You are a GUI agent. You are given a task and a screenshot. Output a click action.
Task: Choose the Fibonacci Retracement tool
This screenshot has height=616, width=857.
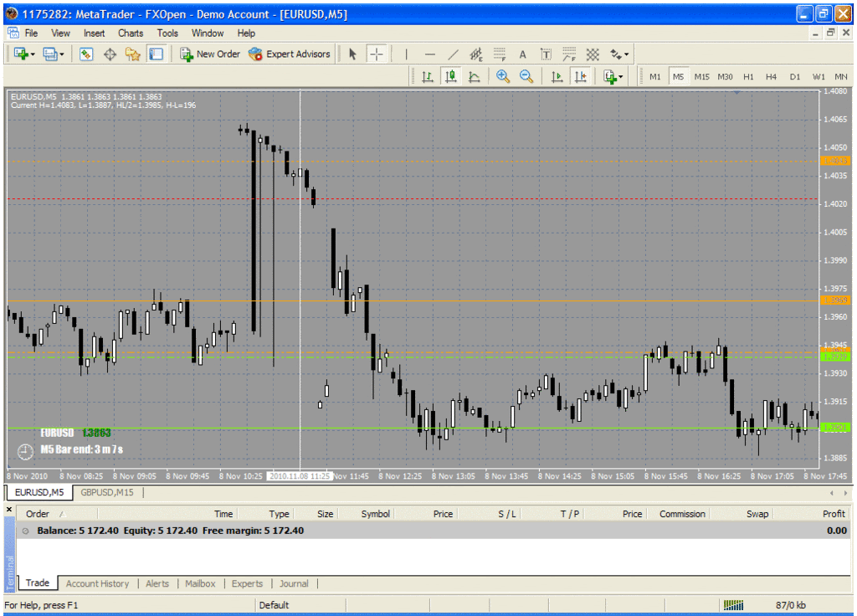(x=500, y=54)
